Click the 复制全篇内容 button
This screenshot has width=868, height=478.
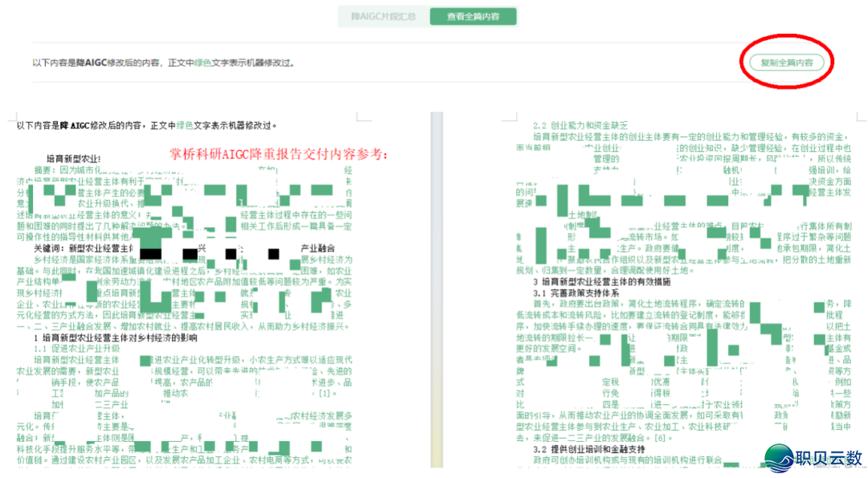pos(786,62)
